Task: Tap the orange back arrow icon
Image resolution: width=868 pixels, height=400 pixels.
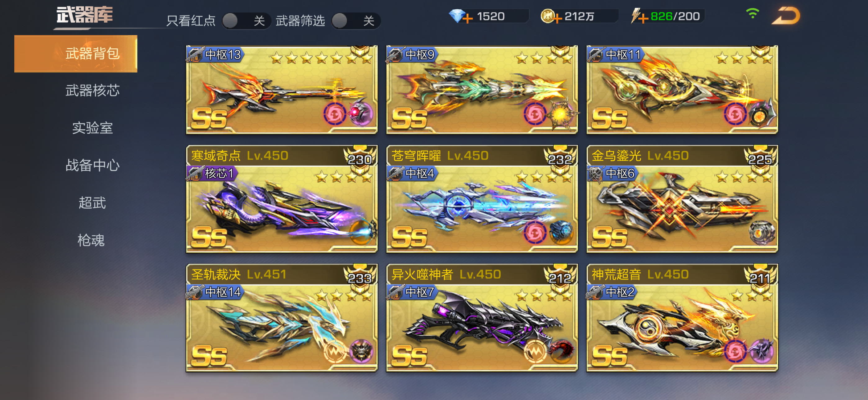Action: (785, 16)
